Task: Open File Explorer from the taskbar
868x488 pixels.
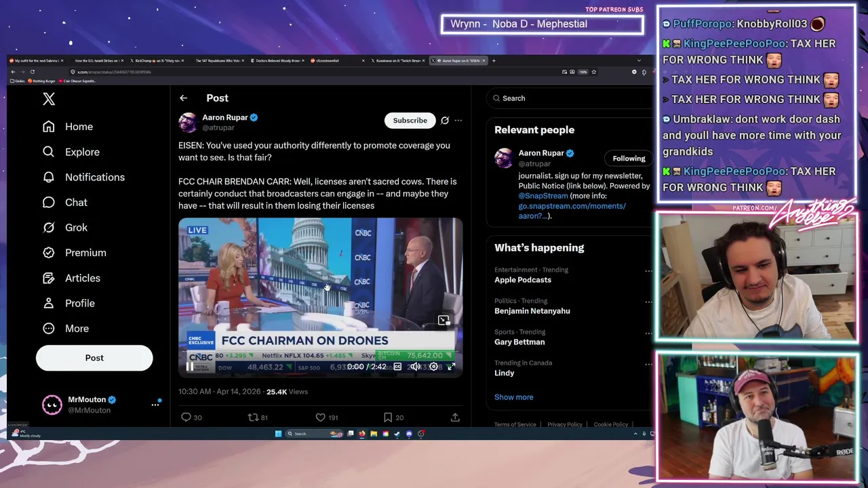Action: [374, 434]
